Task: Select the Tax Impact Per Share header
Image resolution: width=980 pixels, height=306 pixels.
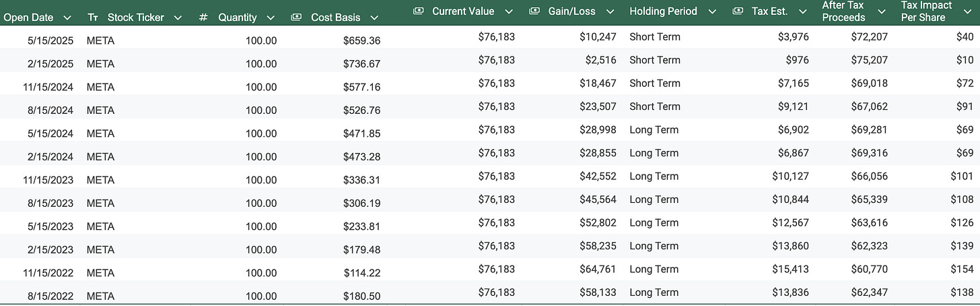Action: (927, 11)
